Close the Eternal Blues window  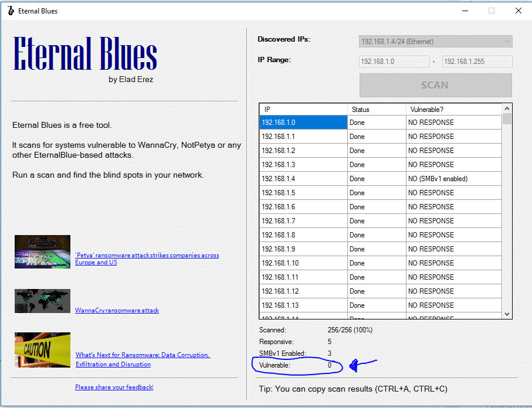click(518, 11)
